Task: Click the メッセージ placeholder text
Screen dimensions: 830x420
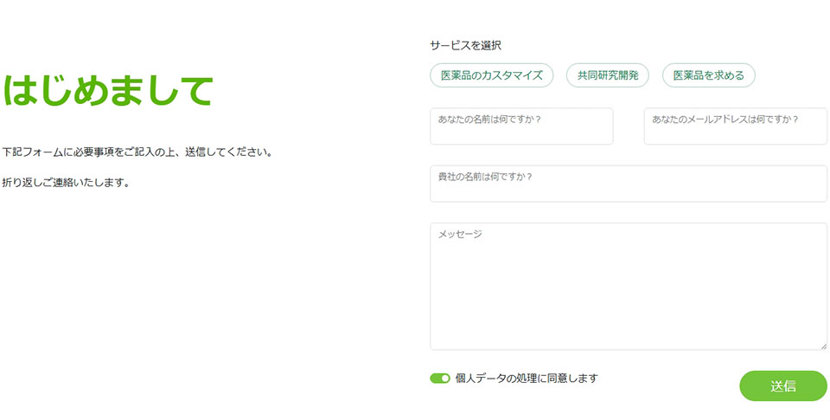Action: (460, 234)
